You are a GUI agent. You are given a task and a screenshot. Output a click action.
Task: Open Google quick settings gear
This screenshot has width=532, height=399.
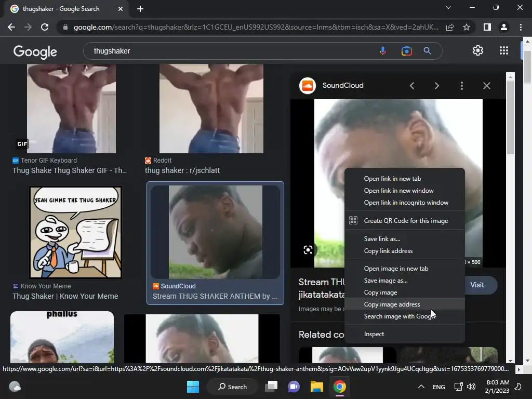[x=478, y=50]
